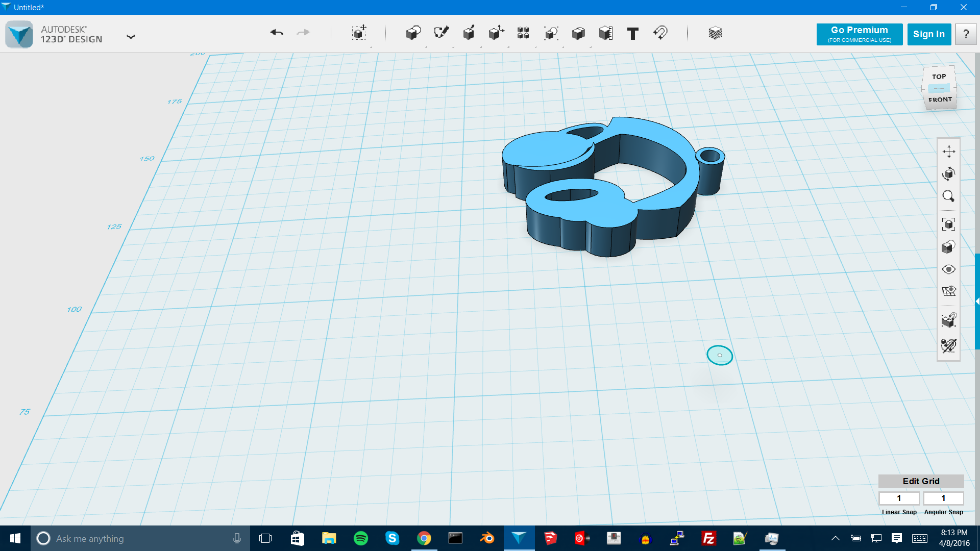Screen dimensions: 980x551
Task: Click the Sign In button
Action: [x=929, y=34]
